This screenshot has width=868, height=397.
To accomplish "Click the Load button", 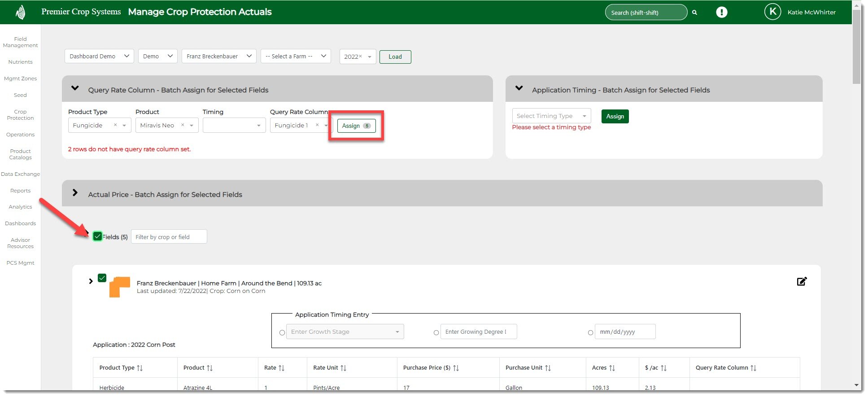I will tap(395, 57).
